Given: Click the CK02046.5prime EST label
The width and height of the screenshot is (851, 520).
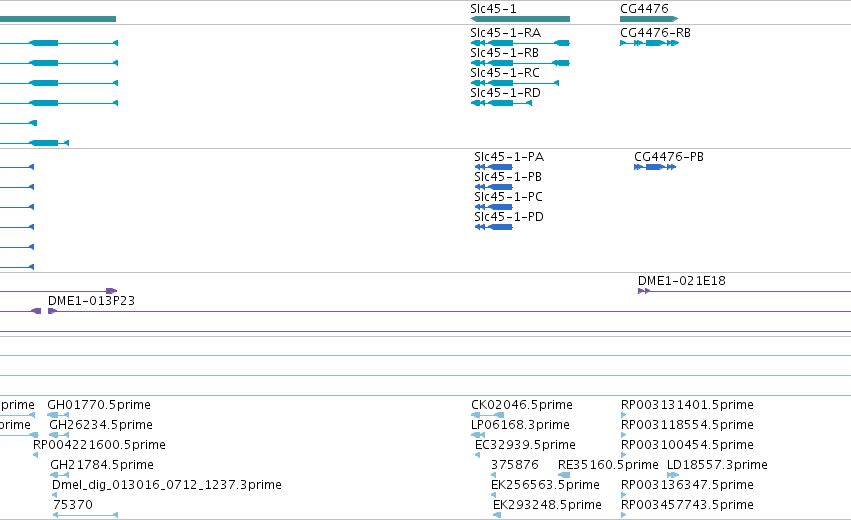Looking at the screenshot, I should [x=522, y=405].
